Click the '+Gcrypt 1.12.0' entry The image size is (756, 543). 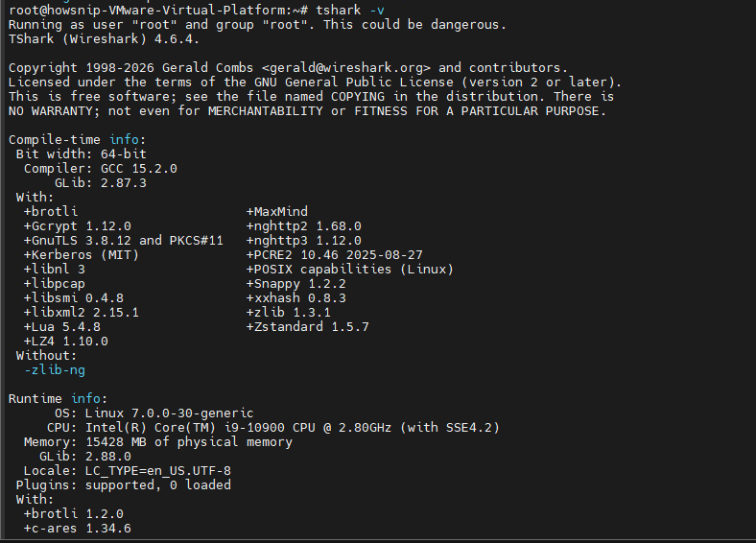77,226
